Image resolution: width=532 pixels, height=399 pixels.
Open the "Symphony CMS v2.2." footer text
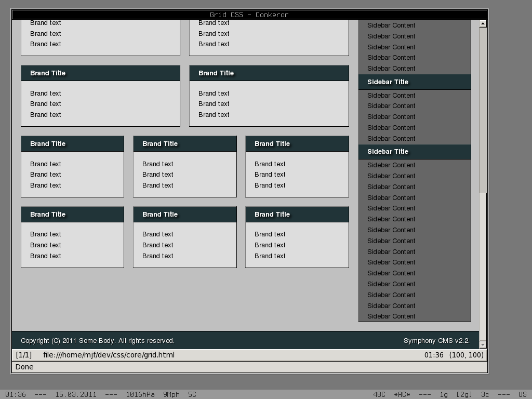[x=436, y=341]
